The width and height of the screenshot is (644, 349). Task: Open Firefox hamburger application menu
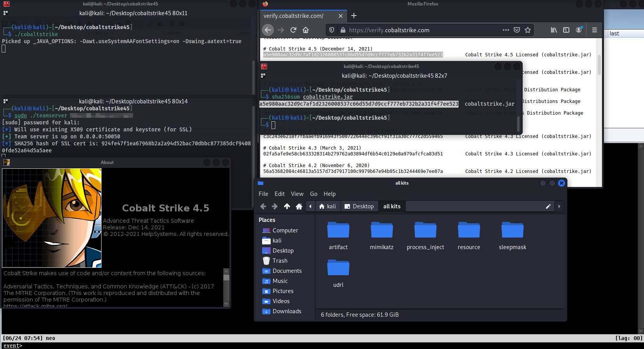click(x=594, y=30)
